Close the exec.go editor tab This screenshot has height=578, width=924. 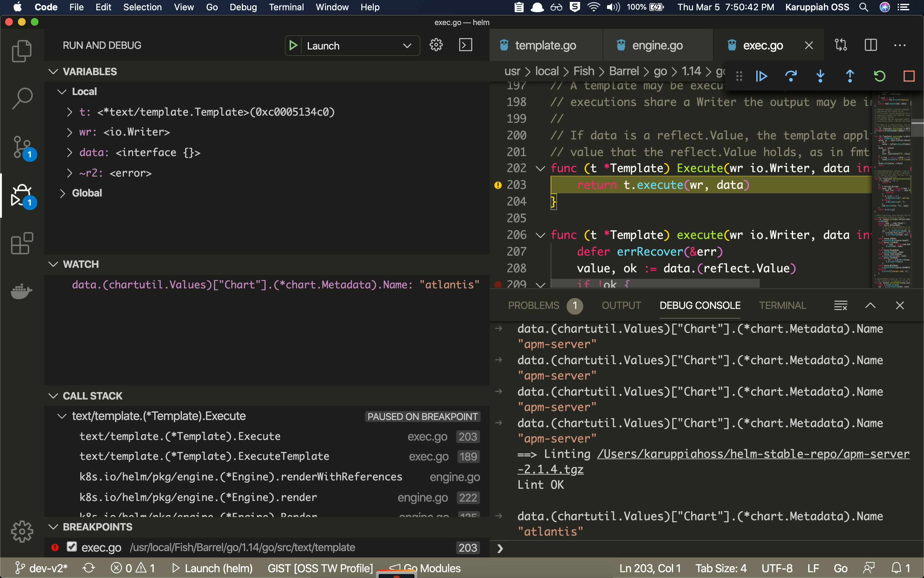pyautogui.click(x=809, y=46)
